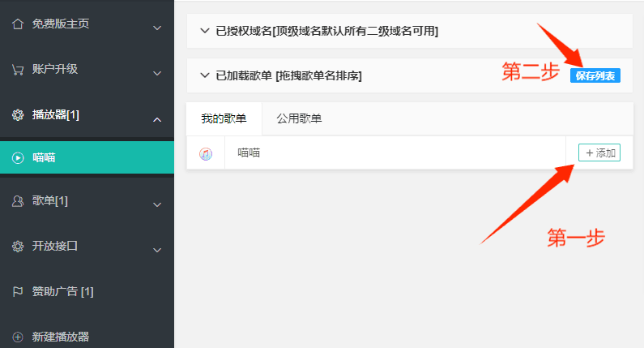Switch to the 公用歌单 tab
Viewport: 644px width, 348px height.
coord(299,119)
